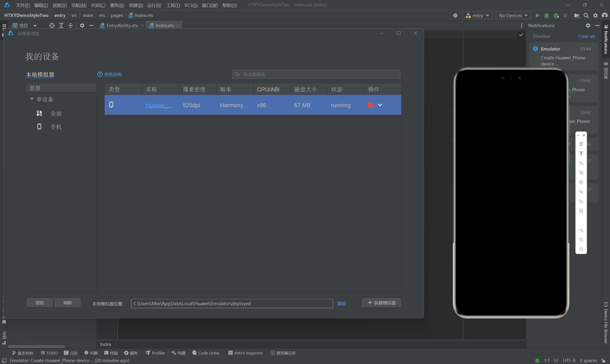Open editor tabs three-dot menu
The height and width of the screenshot is (364, 610).
click(521, 25)
